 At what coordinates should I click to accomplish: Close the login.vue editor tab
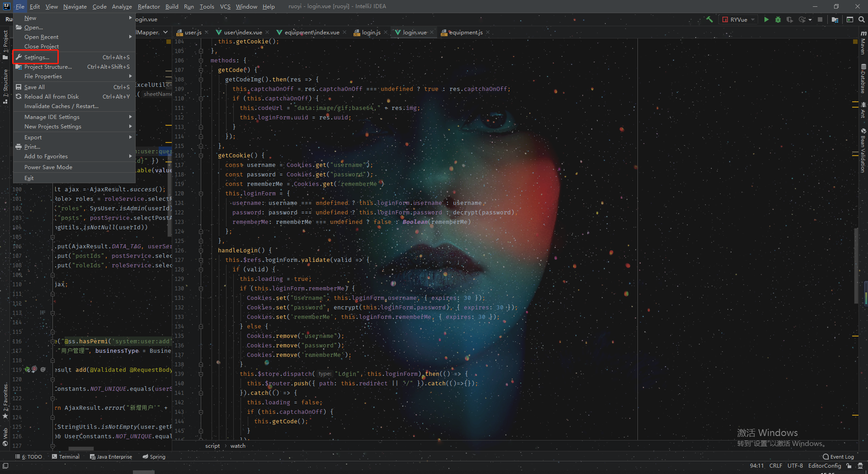pos(432,32)
